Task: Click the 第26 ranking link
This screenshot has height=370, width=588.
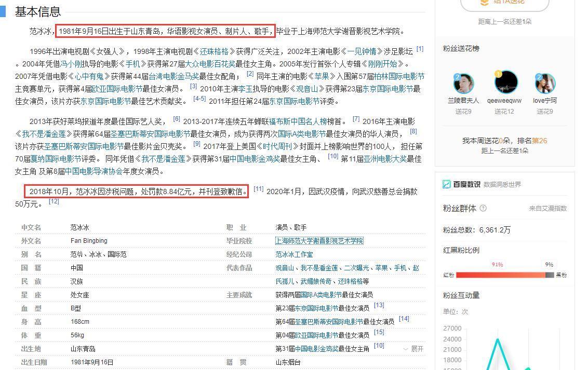Action: coord(539,141)
